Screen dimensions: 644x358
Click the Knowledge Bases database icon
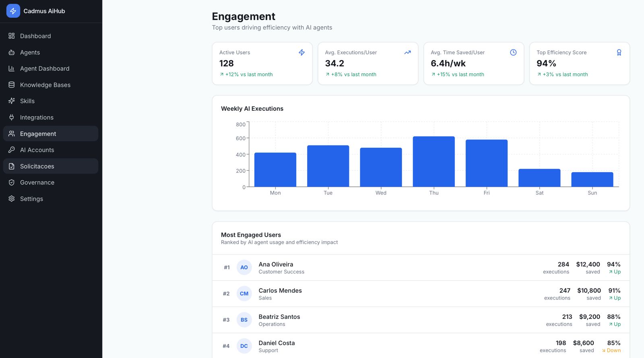(12, 85)
